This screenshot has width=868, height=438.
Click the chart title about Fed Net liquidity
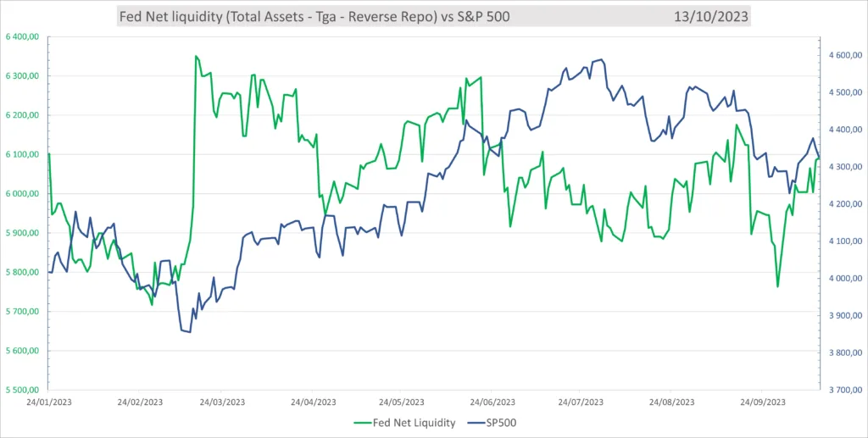pos(314,17)
